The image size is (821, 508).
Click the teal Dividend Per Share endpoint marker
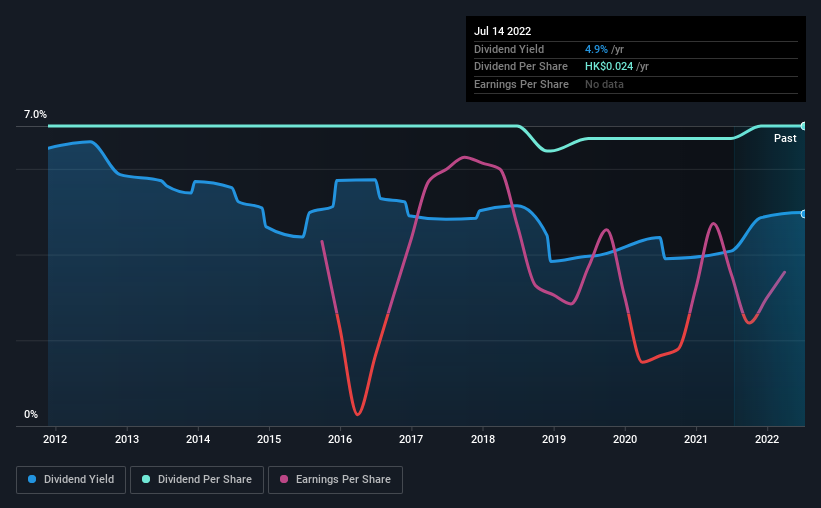(x=804, y=126)
